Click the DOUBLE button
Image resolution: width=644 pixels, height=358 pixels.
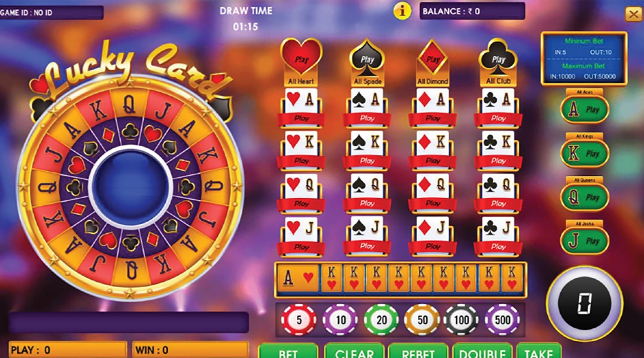coord(483,351)
